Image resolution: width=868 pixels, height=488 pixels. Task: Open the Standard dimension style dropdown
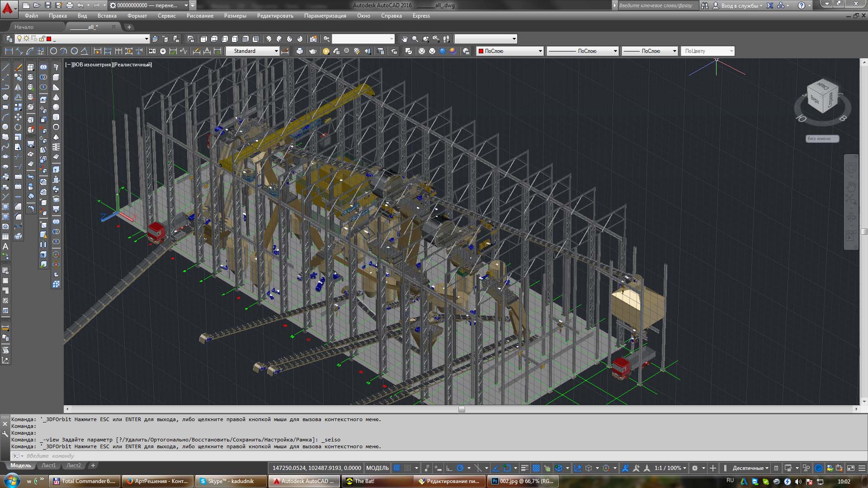[276, 51]
